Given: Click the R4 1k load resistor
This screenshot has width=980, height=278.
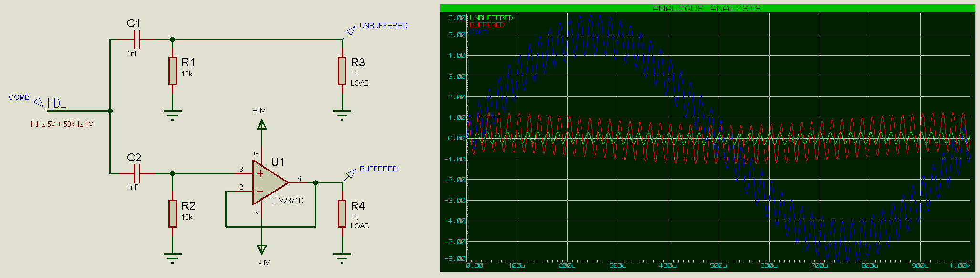Looking at the screenshot, I should click(342, 214).
